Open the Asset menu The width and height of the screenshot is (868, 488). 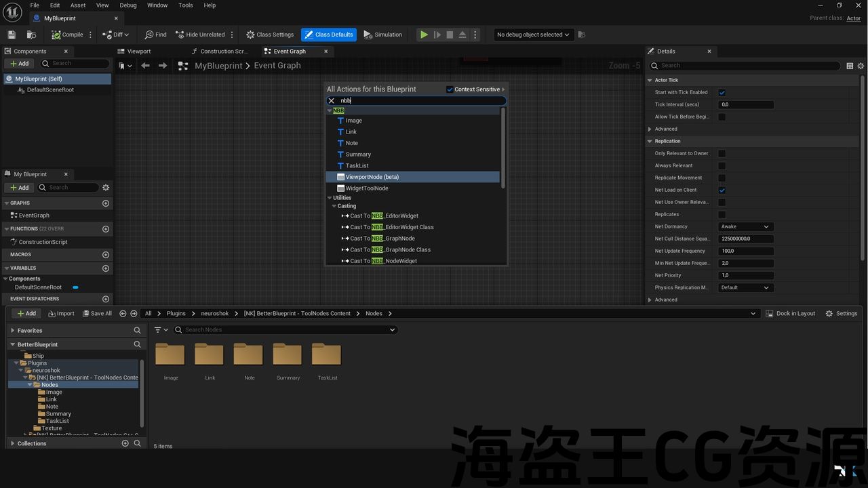(x=78, y=5)
